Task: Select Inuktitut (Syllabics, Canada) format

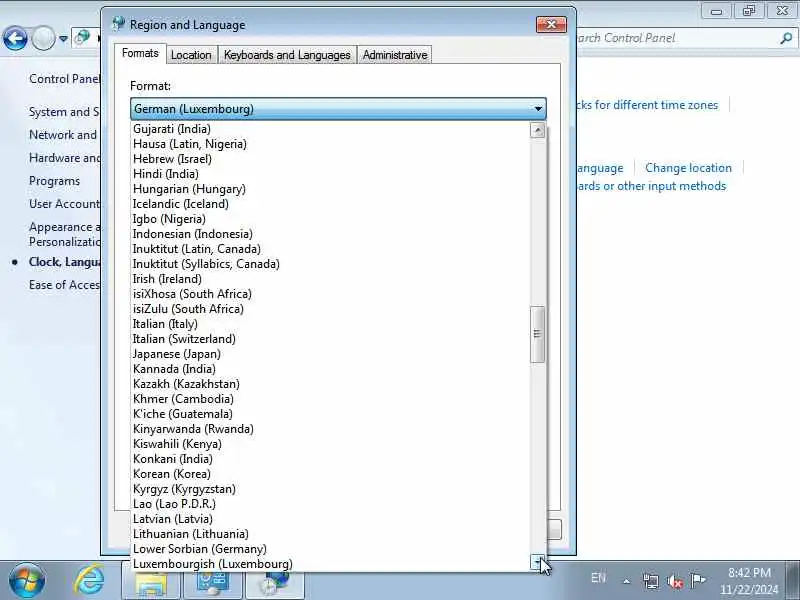Action: coord(331,264)
